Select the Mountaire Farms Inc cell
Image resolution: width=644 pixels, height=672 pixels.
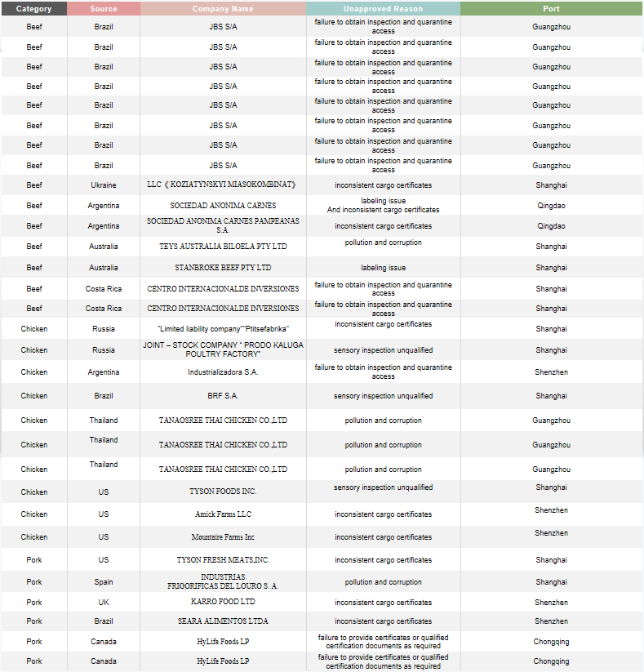223,537
